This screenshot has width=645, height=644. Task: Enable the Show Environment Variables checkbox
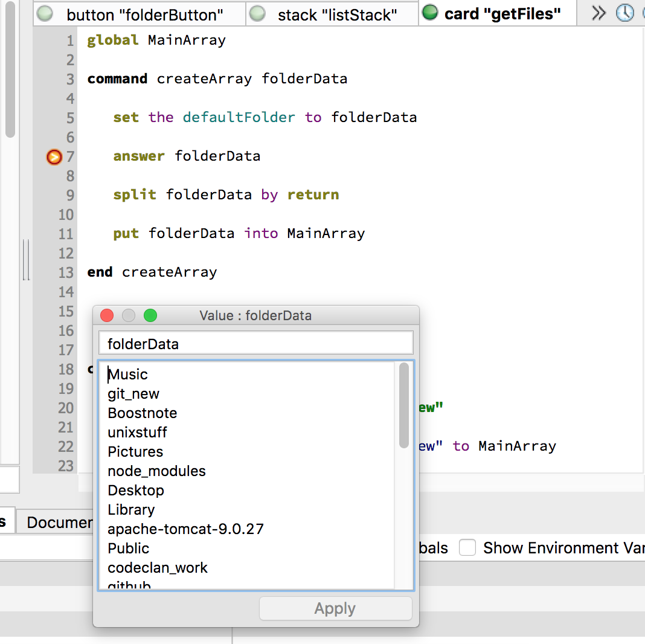pyautogui.click(x=467, y=548)
